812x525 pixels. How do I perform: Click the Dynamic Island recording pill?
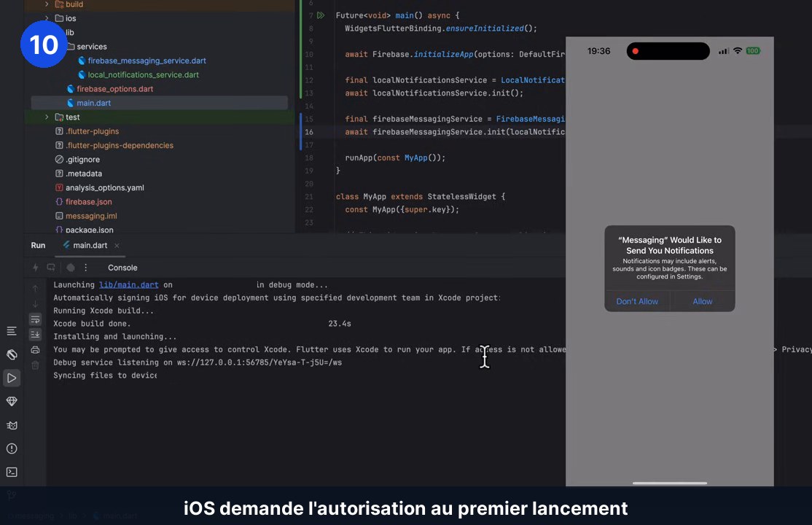click(x=668, y=51)
